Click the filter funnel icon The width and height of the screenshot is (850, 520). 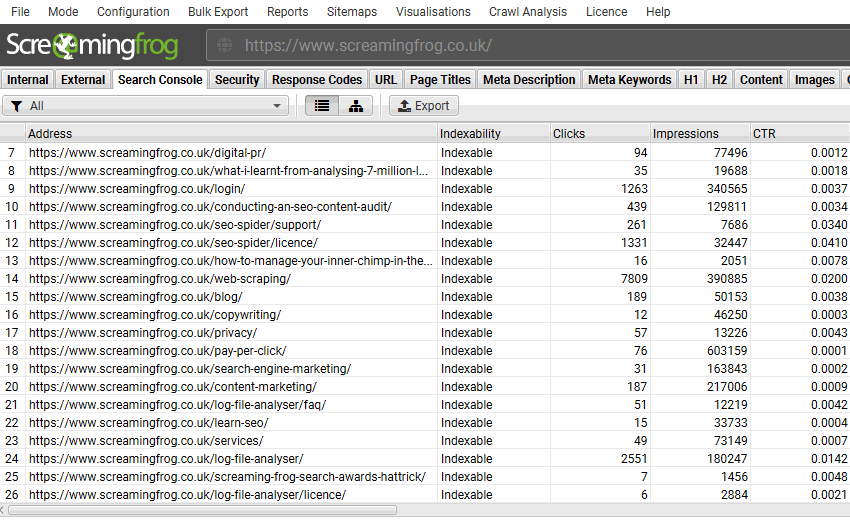(x=17, y=106)
